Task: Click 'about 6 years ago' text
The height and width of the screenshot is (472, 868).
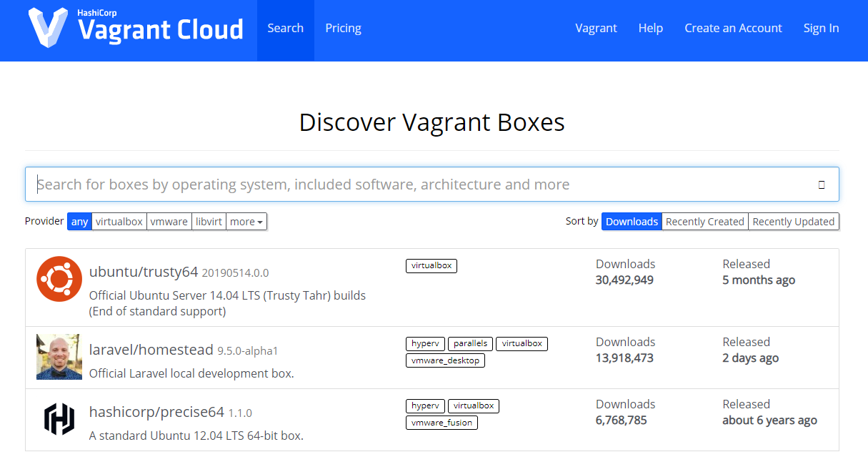Action: coord(769,421)
